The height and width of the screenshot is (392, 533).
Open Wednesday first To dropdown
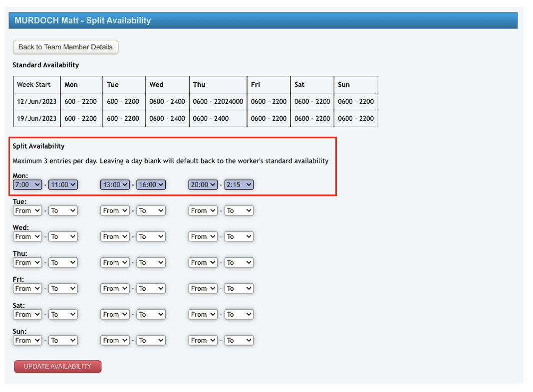tap(63, 237)
